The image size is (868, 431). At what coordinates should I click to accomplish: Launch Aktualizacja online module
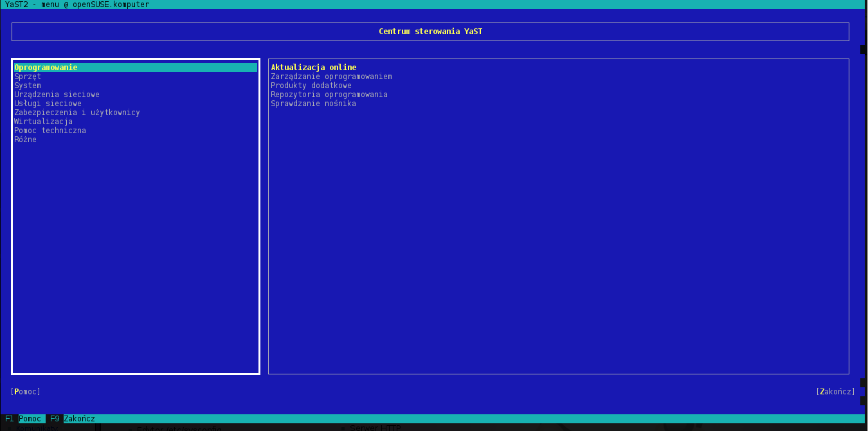pos(314,68)
